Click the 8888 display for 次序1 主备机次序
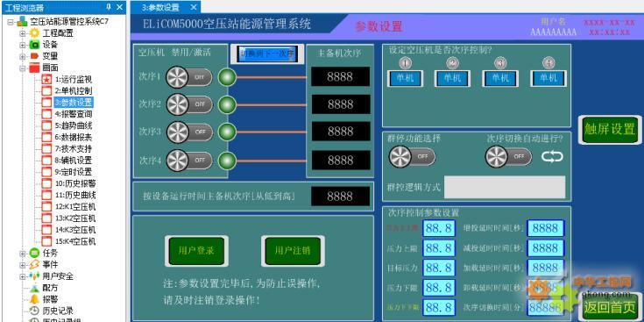This screenshot has height=322, width=644. click(x=340, y=76)
